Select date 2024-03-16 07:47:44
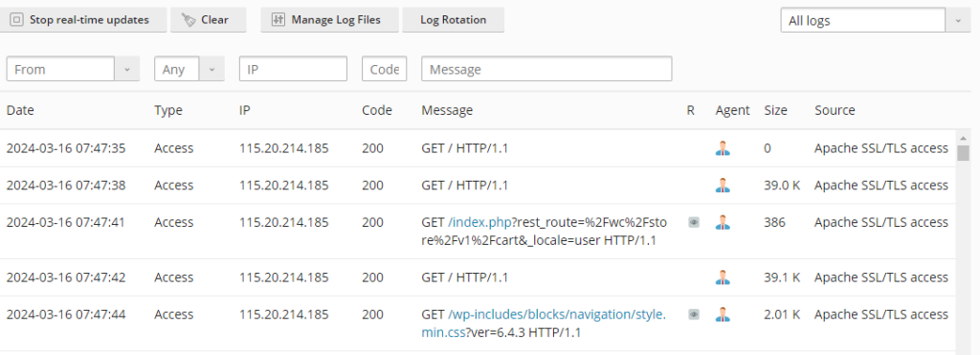Viewport: 980px width, 355px height. click(x=66, y=314)
